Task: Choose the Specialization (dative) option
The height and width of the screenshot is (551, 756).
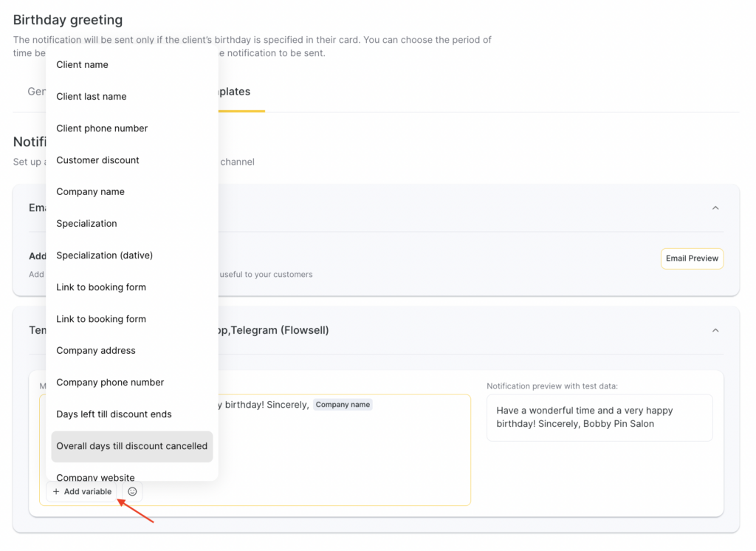Action: [104, 256]
